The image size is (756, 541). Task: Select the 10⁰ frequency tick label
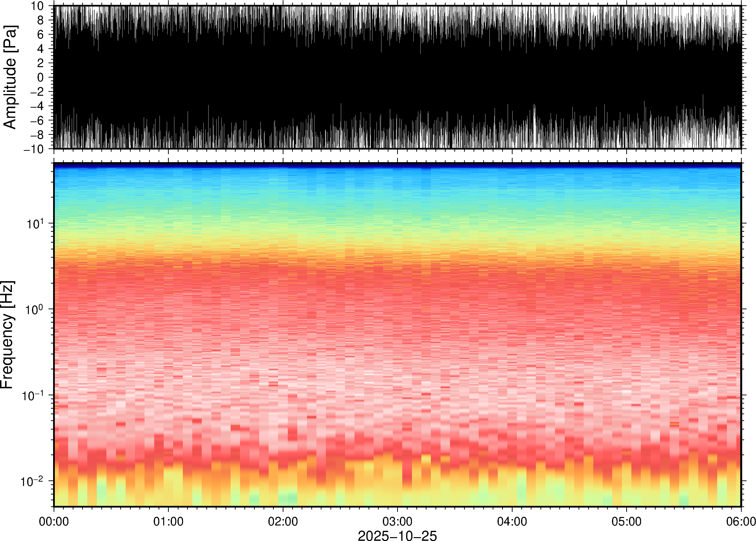pyautogui.click(x=35, y=310)
